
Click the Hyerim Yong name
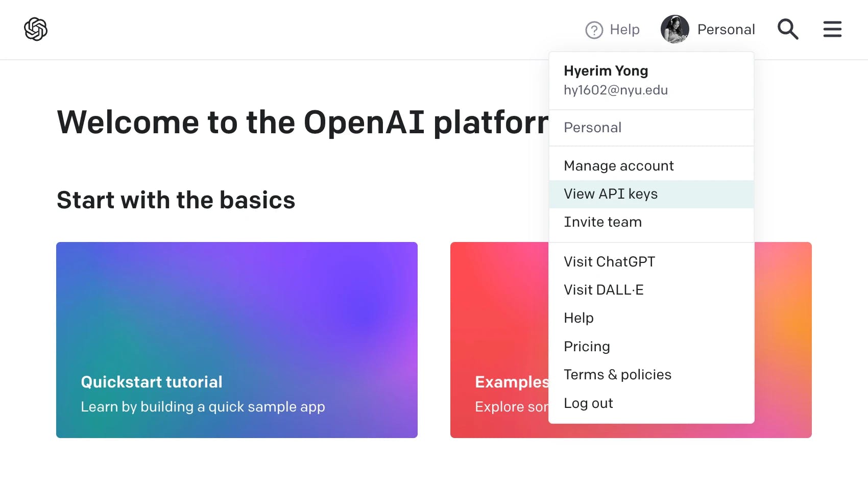coord(606,71)
